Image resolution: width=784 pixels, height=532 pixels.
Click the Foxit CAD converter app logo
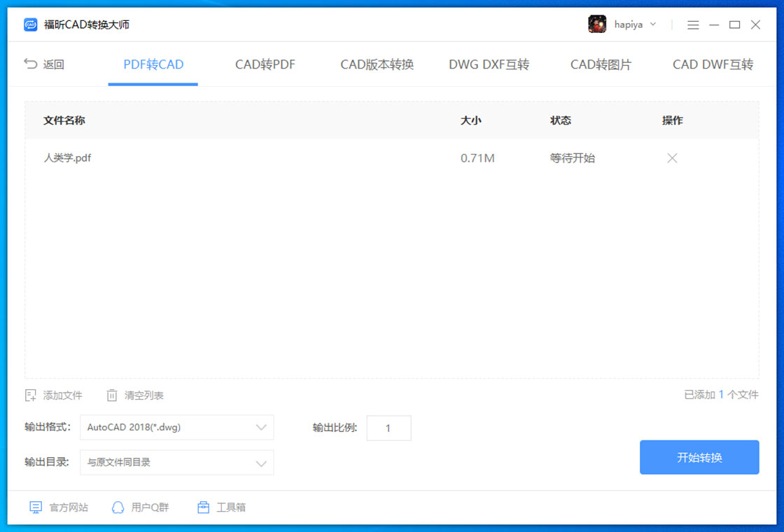(31, 24)
